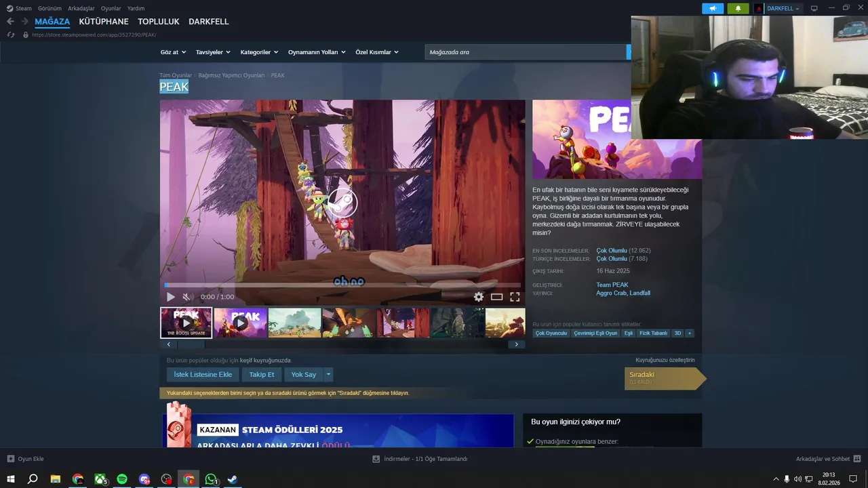Open Kuyruğunuzu özelleştirin link
The width and height of the screenshot is (868, 488).
pos(665,360)
